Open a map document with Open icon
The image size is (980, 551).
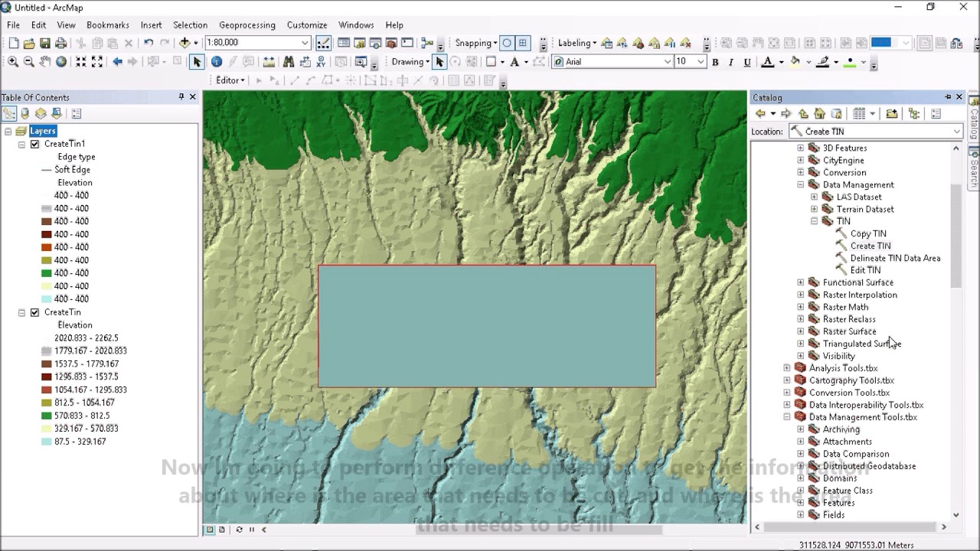[29, 44]
